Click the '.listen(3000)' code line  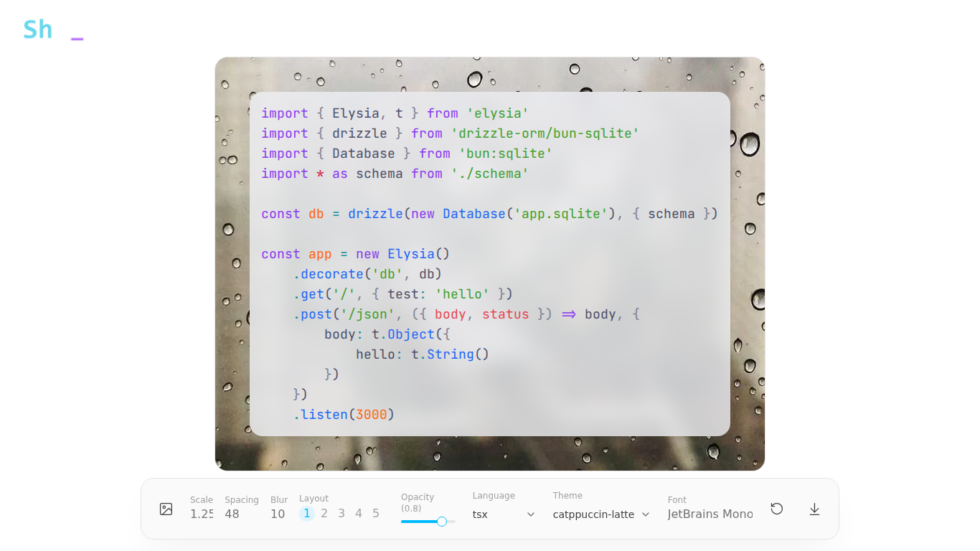(x=344, y=415)
